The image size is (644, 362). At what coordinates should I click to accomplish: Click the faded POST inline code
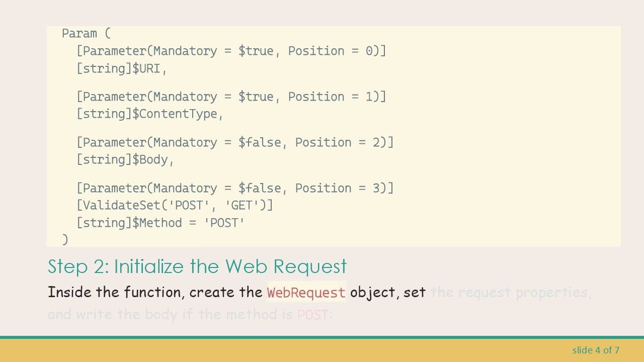click(312, 315)
